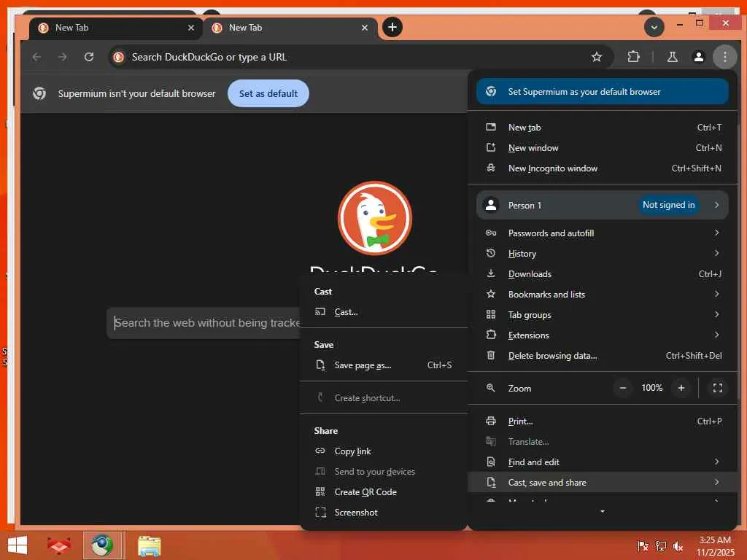This screenshot has height=560, width=747.
Task: Click the Zoom magnifier icon
Action: [491, 388]
